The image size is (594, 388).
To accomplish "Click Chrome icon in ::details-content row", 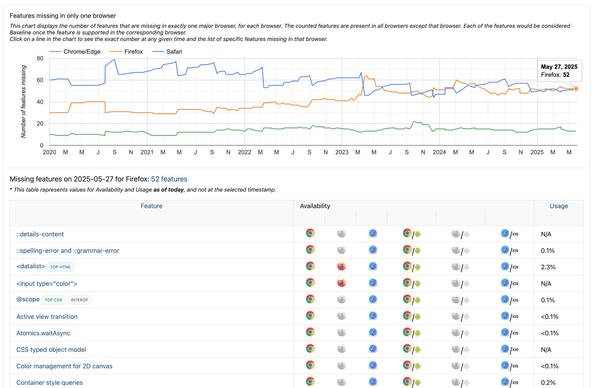I will pyautogui.click(x=310, y=233).
